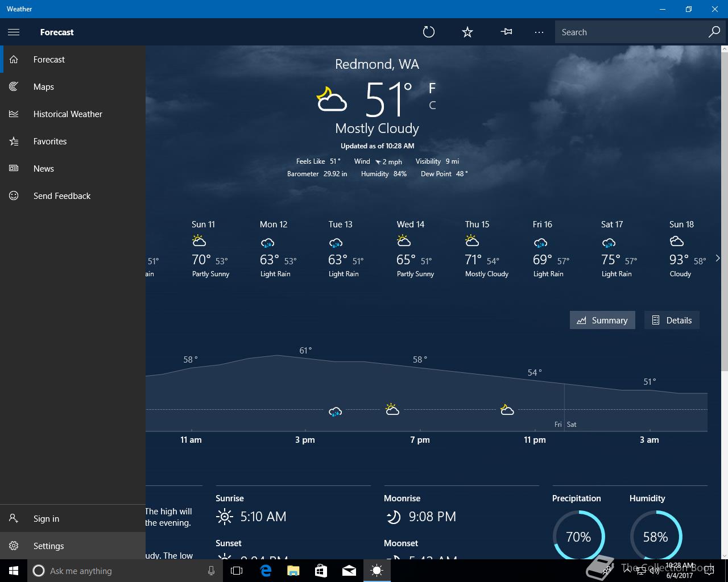Select the Sun 18 forecast day
Viewport: 728px width, 582px height.
pyautogui.click(x=687, y=249)
